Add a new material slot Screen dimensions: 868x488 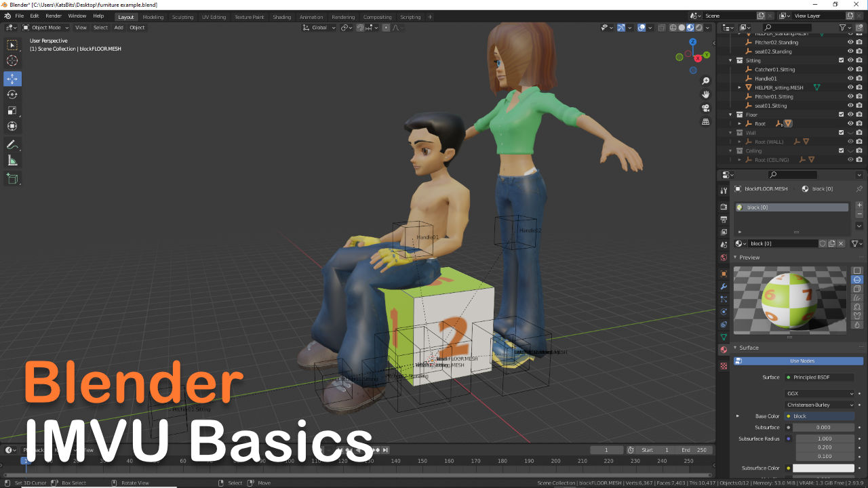coord(859,205)
